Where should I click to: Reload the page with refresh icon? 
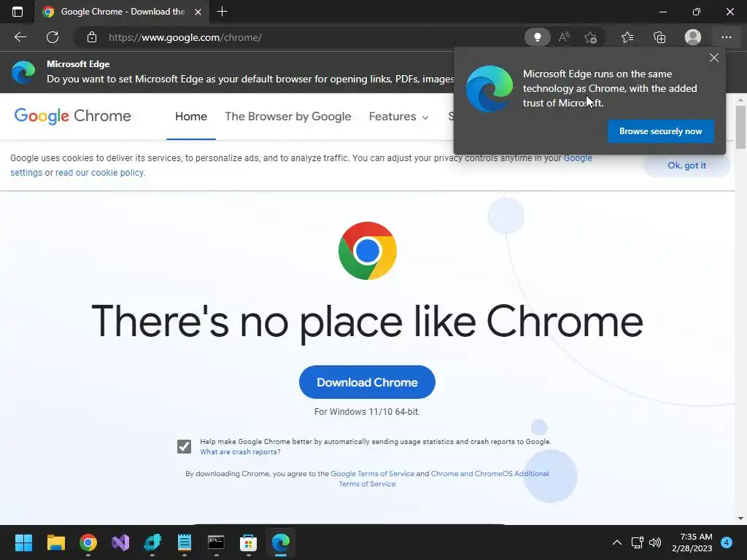click(x=53, y=37)
